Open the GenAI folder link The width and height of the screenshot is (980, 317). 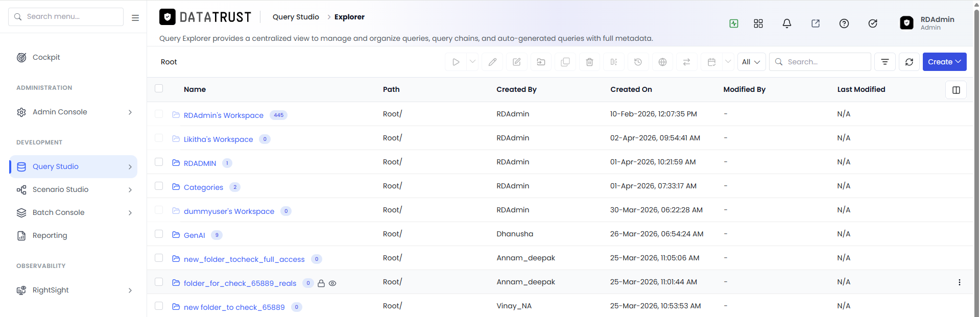[194, 235]
